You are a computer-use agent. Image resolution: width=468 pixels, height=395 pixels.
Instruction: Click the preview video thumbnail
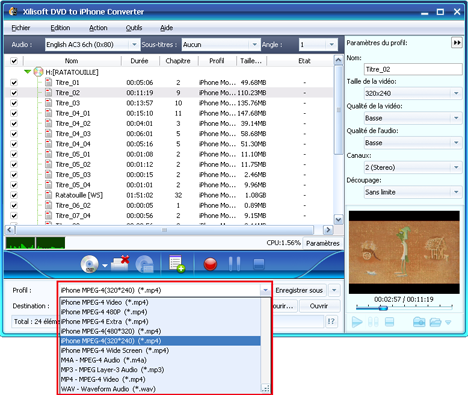point(404,252)
